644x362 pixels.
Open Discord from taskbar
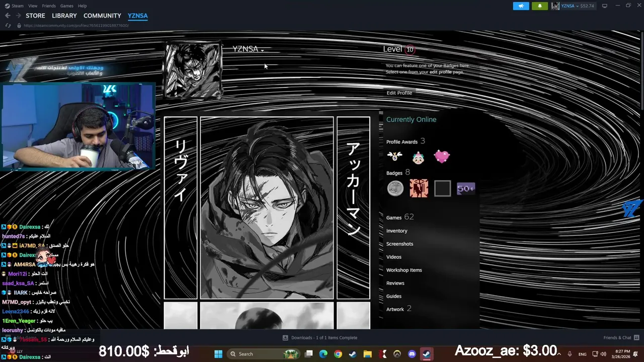pos(412,354)
